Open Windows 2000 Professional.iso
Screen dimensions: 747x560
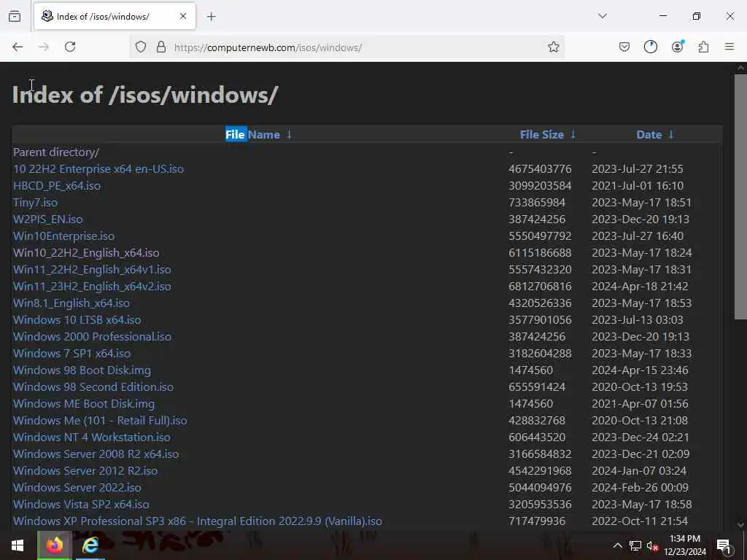(93, 337)
